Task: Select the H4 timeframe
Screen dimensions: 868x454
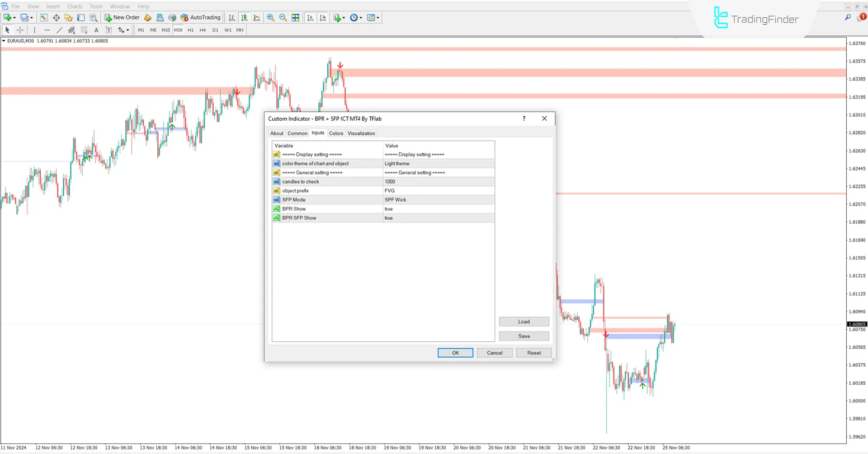Action: [203, 30]
